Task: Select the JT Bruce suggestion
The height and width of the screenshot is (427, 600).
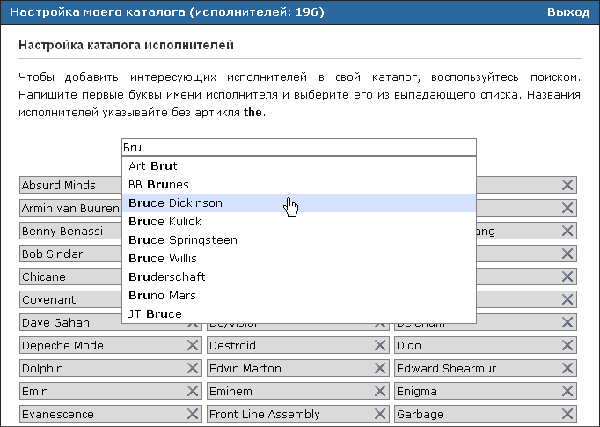Action: click(155, 314)
